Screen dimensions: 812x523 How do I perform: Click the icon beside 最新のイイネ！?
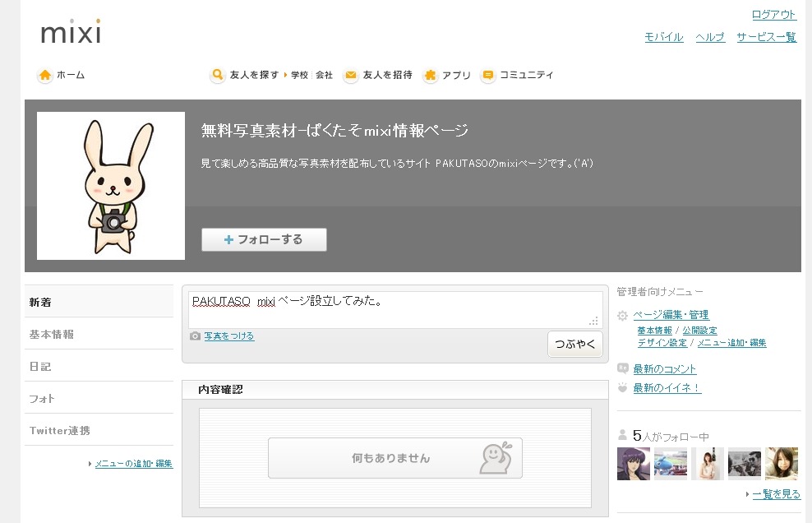click(x=622, y=387)
